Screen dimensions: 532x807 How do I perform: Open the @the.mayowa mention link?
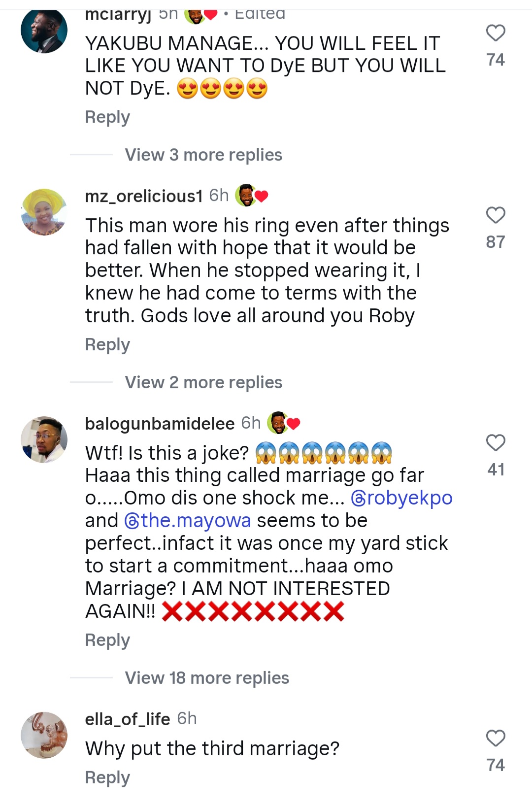(188, 521)
